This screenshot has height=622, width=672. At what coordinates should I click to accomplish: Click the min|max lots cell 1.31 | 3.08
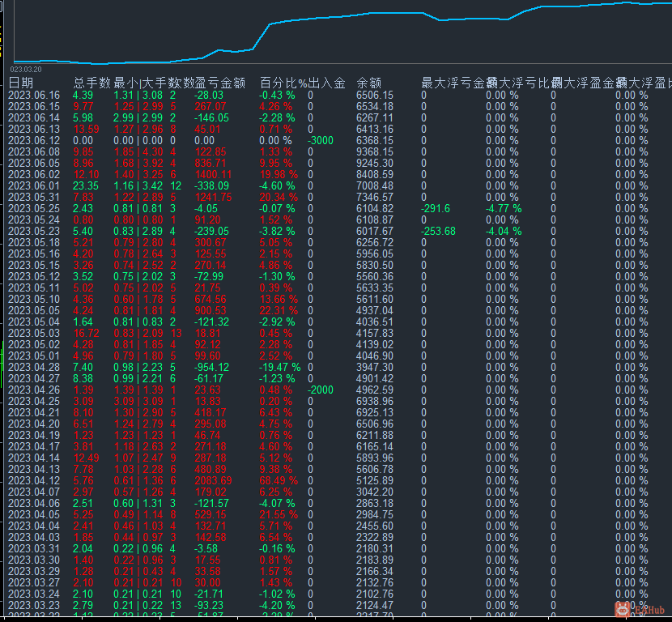click(x=138, y=95)
